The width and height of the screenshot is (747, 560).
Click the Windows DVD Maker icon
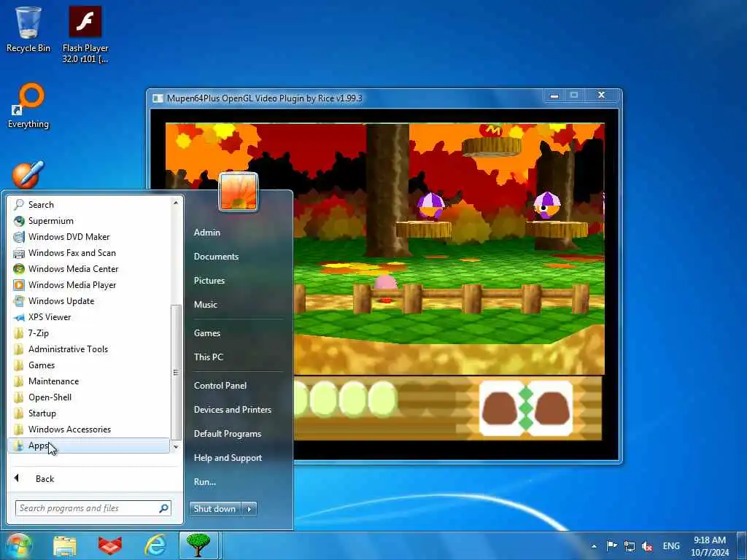click(19, 237)
